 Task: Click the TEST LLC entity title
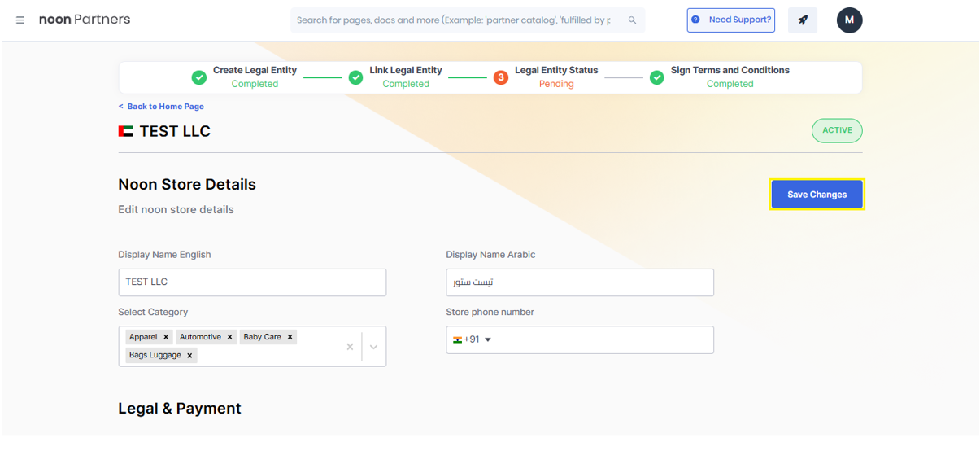pos(175,131)
